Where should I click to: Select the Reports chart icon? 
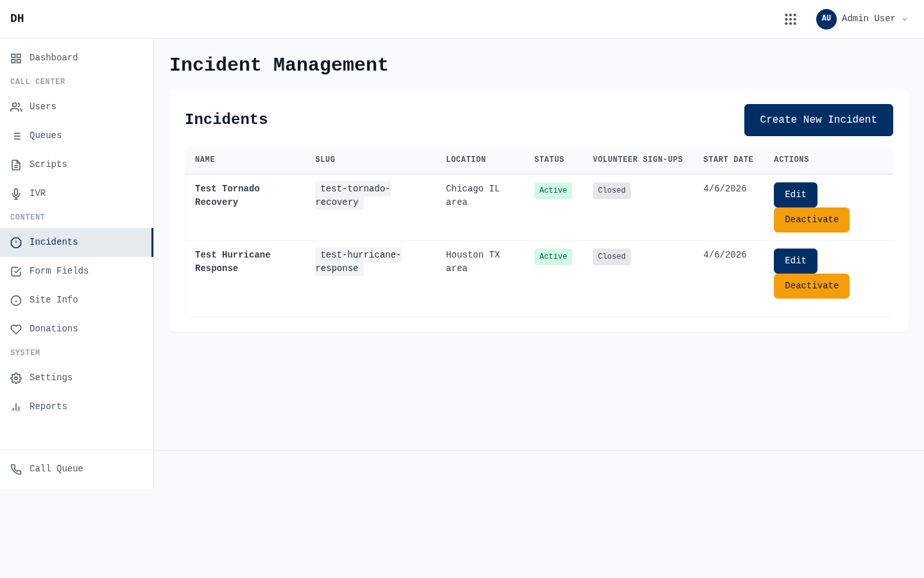point(16,407)
